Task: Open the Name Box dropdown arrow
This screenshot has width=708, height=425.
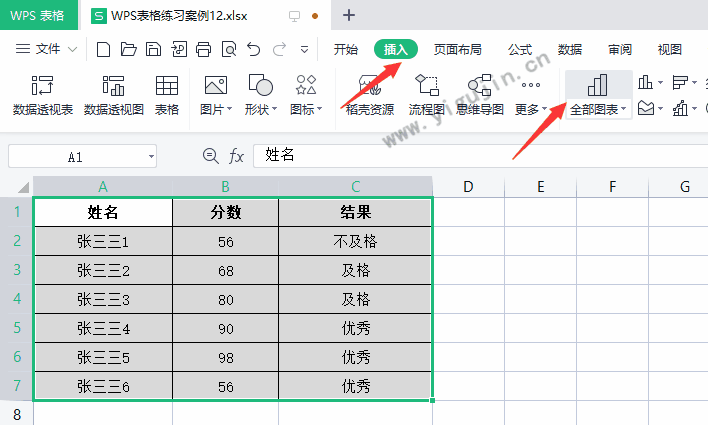Action: click(x=151, y=157)
